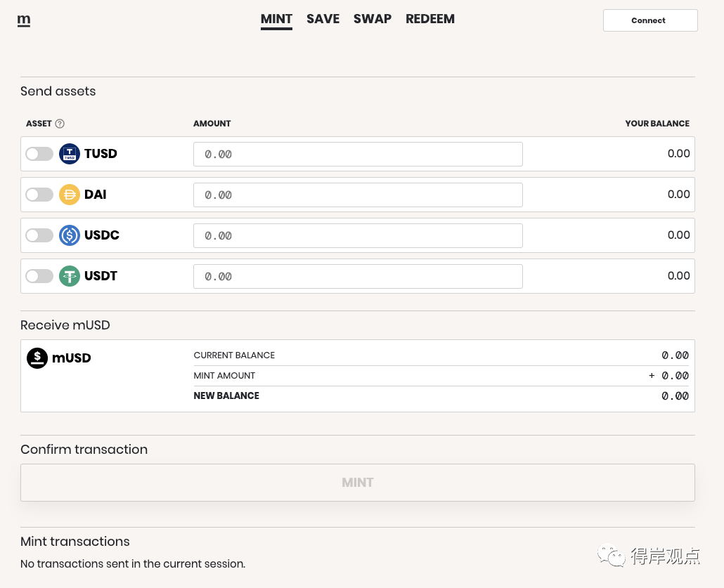Click the TUSD balance value 0.00
The width and height of the screenshot is (724, 588).
(678, 154)
